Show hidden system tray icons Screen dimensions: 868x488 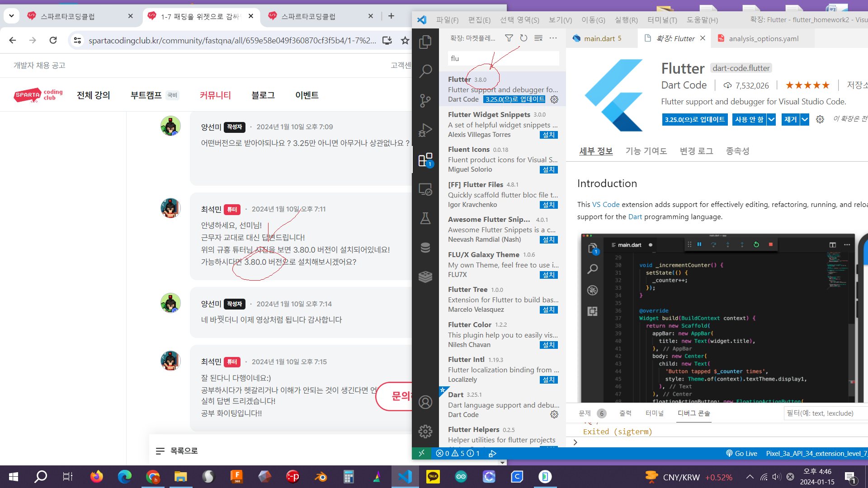coord(750,477)
